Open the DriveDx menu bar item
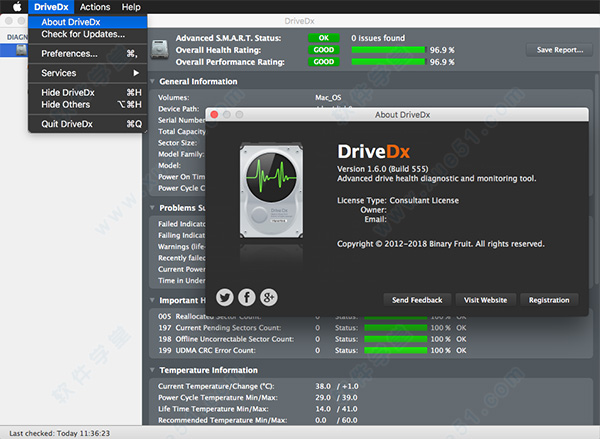Image resolution: width=600 pixels, height=439 pixels. [51, 7]
